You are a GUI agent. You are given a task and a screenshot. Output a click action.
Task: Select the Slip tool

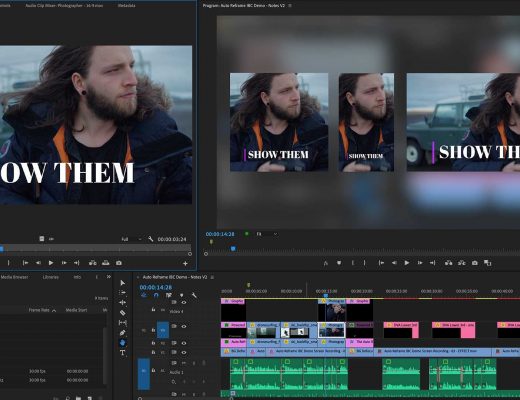point(123,323)
